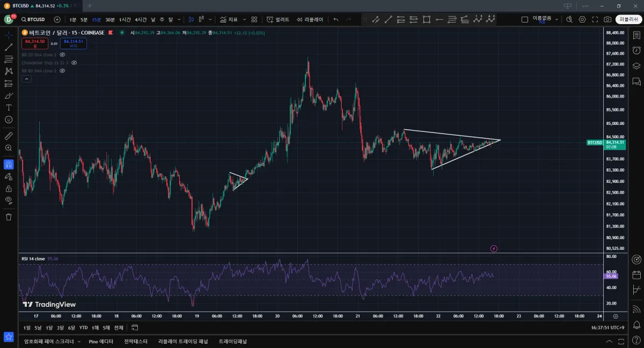
Task: Click the undo arrow in top toolbar
Action: click(336, 19)
